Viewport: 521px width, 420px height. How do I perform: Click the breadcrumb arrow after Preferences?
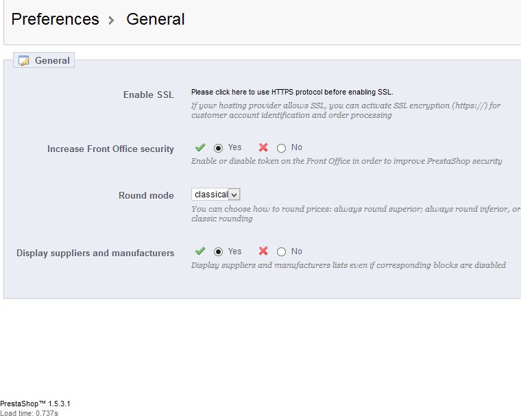coord(112,21)
